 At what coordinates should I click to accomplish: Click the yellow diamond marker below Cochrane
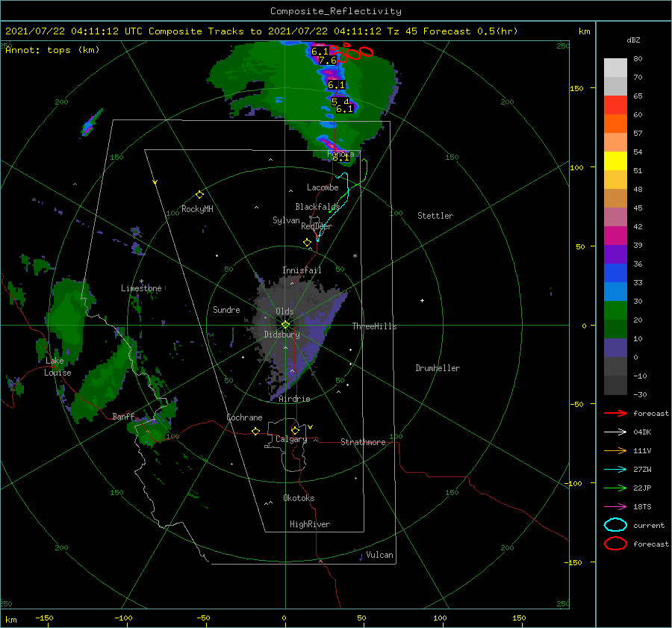tap(256, 432)
